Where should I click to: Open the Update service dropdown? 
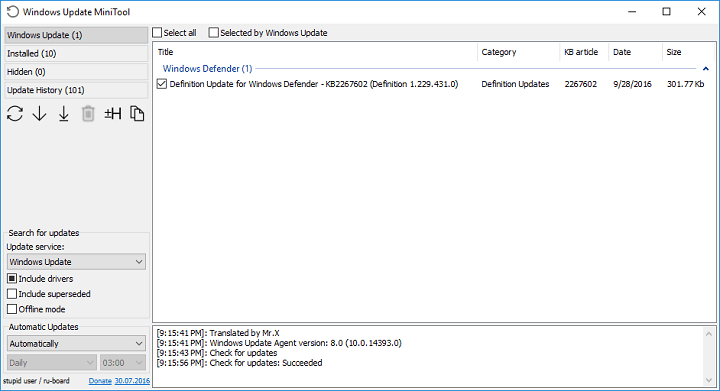click(x=76, y=262)
